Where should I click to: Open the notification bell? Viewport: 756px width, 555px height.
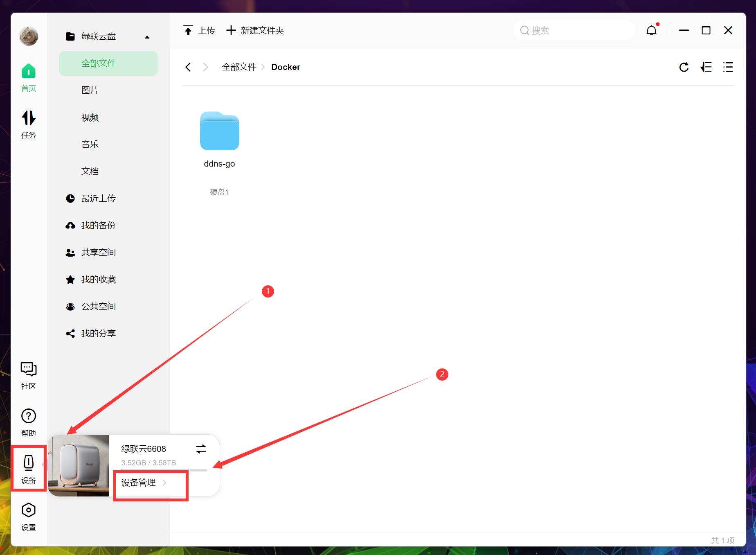click(651, 30)
